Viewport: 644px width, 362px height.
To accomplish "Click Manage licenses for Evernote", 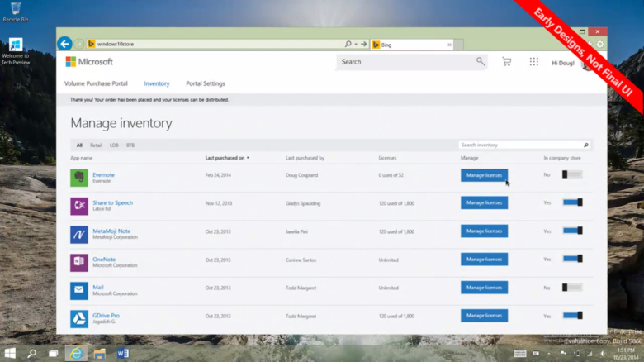I will (x=484, y=175).
